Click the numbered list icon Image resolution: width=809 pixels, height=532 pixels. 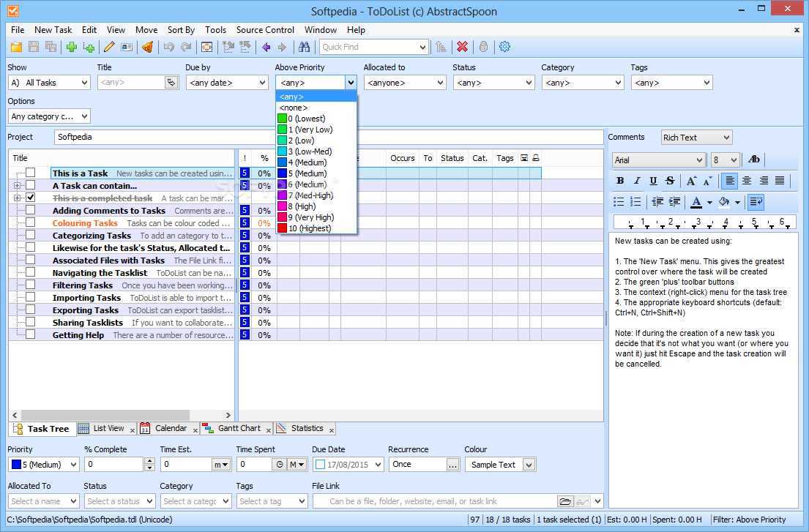[x=635, y=201]
